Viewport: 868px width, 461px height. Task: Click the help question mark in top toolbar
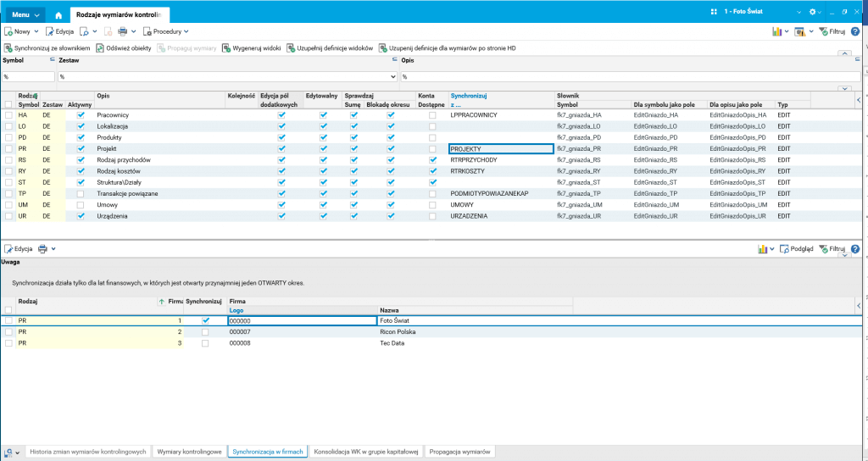854,31
